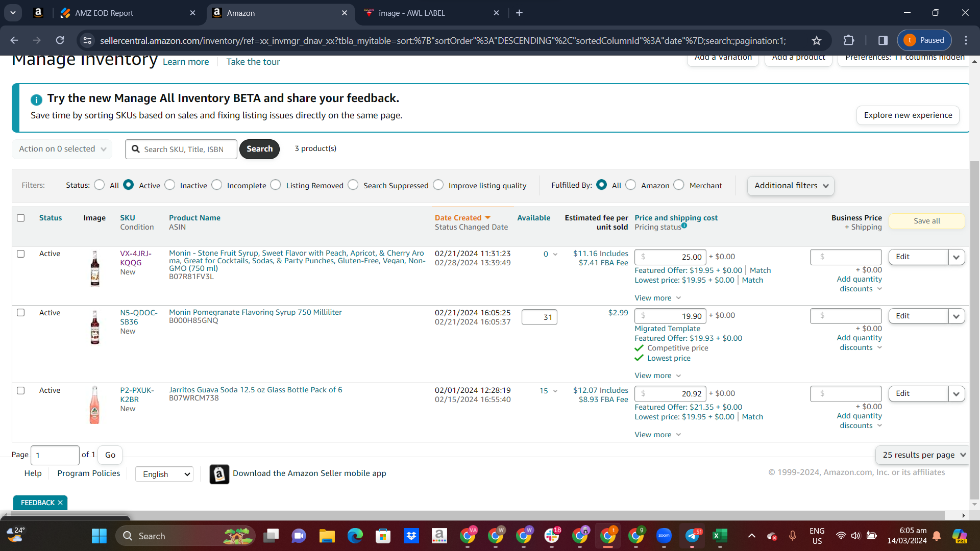This screenshot has width=980, height=551.
Task: Select the Amazon browser tab
Action: 280,13
